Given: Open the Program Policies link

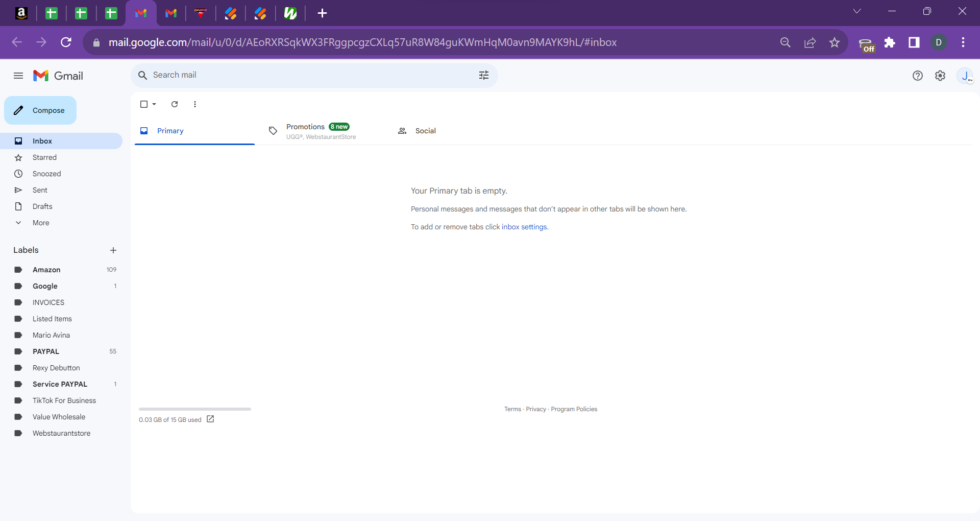Looking at the screenshot, I should tap(574, 409).
